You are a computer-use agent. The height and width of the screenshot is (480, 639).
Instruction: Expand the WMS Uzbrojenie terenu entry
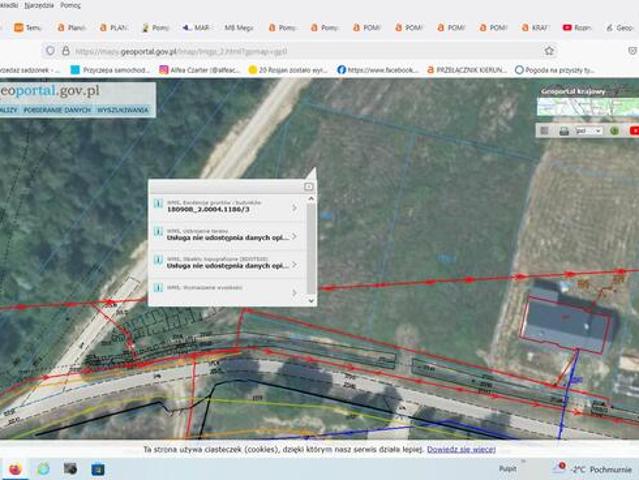(x=294, y=236)
